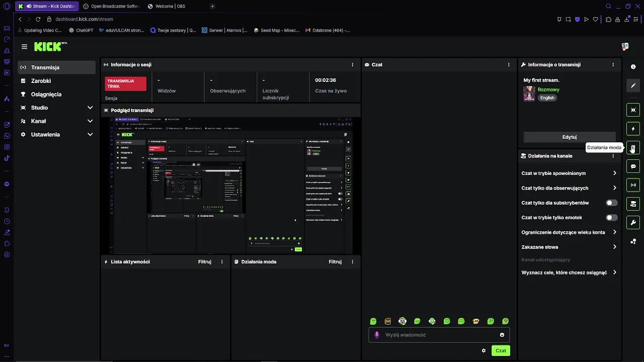
Task: Open ChatGPT bookmark
Action: tap(81, 30)
